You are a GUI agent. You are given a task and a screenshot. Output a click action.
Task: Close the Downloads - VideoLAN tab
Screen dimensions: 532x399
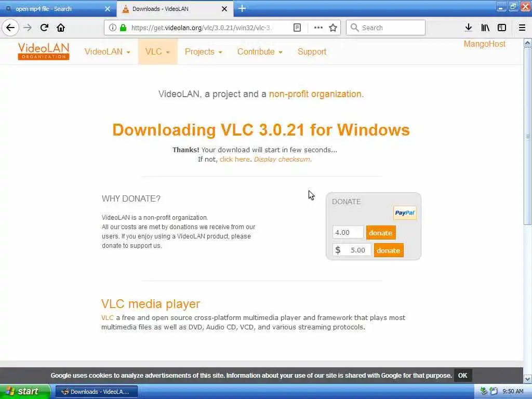(x=224, y=9)
